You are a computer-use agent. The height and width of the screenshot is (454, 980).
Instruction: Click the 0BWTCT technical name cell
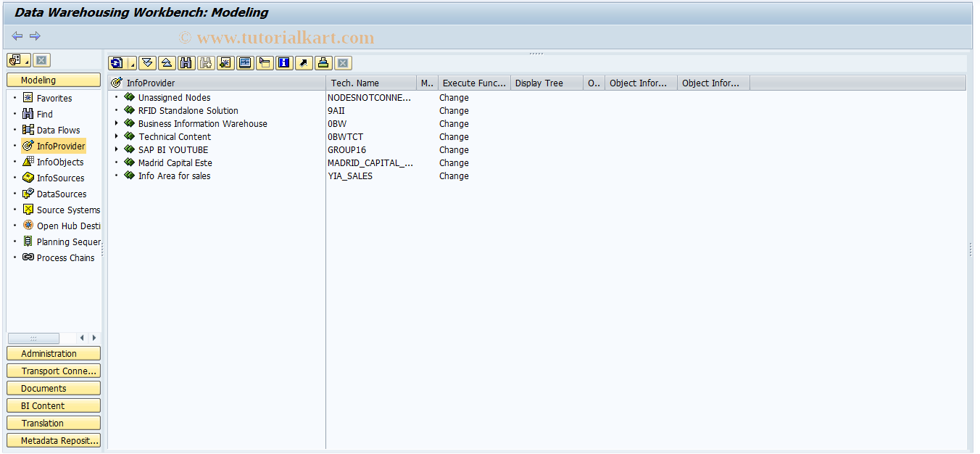click(x=346, y=136)
